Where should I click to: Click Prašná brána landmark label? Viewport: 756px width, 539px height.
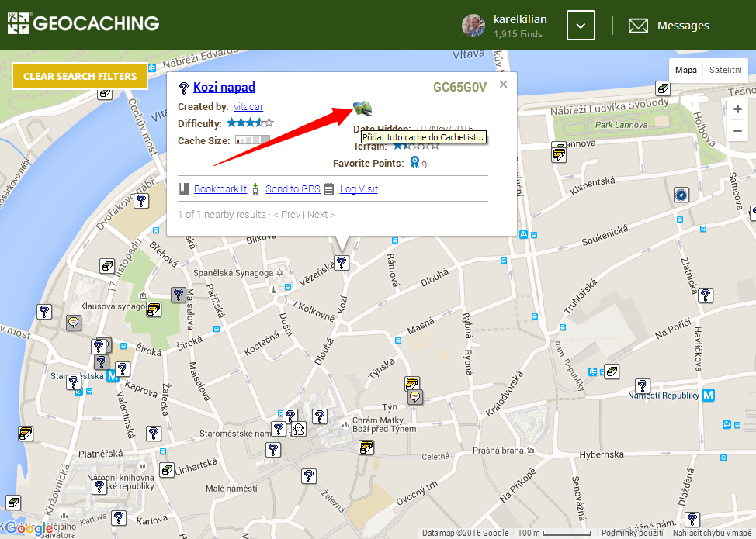pyautogui.click(x=498, y=451)
